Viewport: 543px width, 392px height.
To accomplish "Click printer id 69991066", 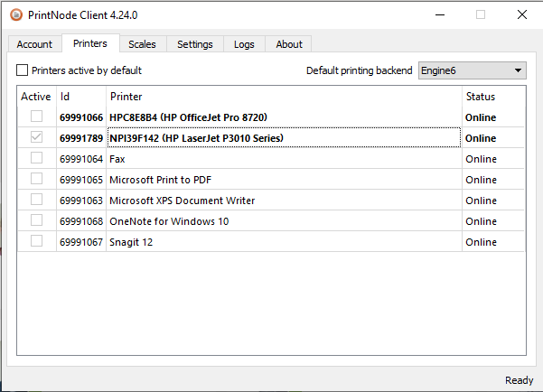I will pos(81,117).
